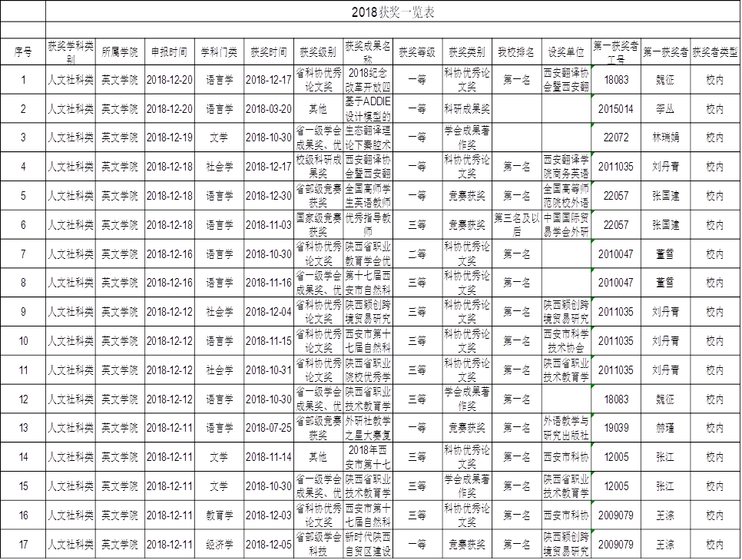The image size is (742, 560).
Task: Select the winner name 赫瑾
Action: pos(665,428)
